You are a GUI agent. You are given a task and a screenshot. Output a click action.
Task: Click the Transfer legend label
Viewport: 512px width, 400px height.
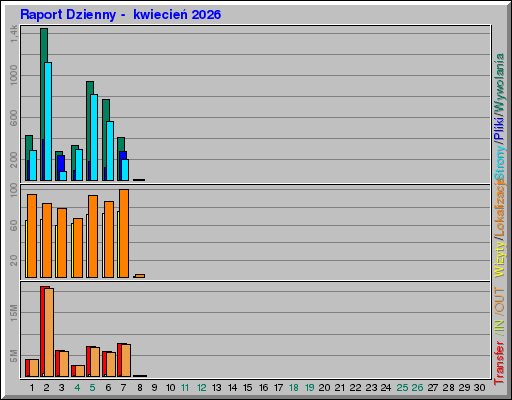coord(499,363)
